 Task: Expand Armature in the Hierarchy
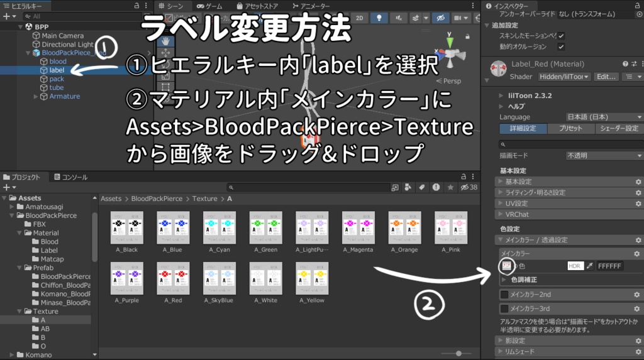36,97
